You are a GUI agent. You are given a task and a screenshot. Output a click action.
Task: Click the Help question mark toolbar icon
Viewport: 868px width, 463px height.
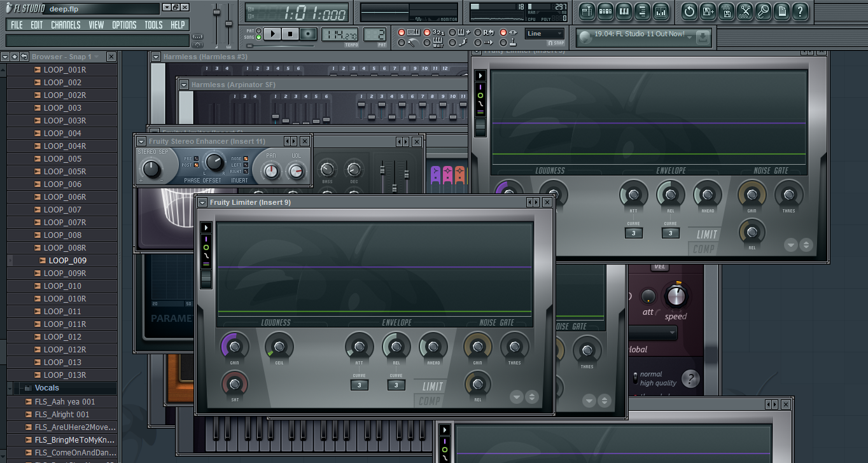pyautogui.click(x=800, y=11)
